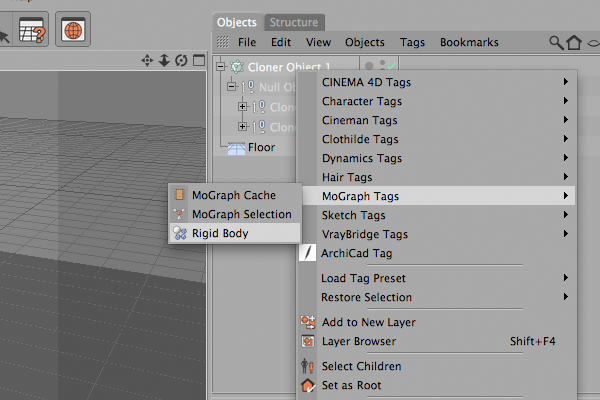The width and height of the screenshot is (600, 400).
Task: Expand CINEMA 4D Tags submenu arrow
Action: [x=566, y=82]
